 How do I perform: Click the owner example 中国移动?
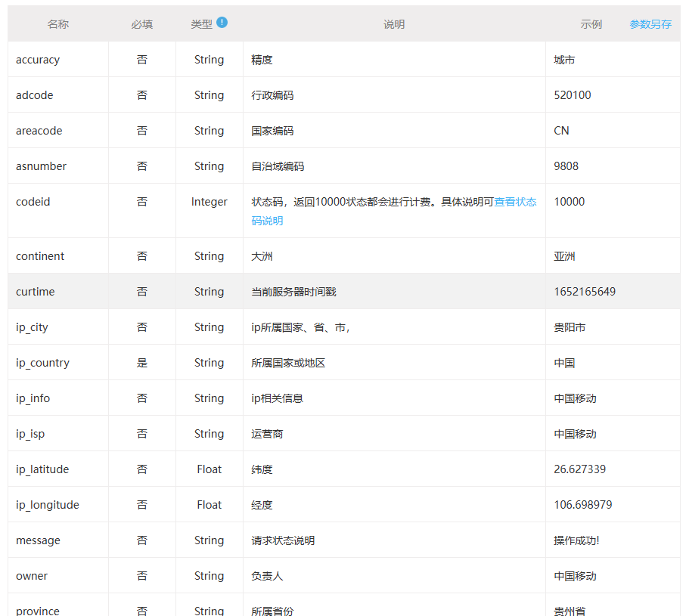tap(575, 576)
